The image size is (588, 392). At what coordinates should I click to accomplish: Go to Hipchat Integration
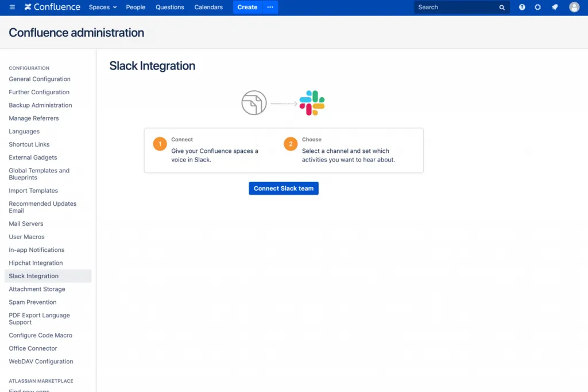(36, 263)
